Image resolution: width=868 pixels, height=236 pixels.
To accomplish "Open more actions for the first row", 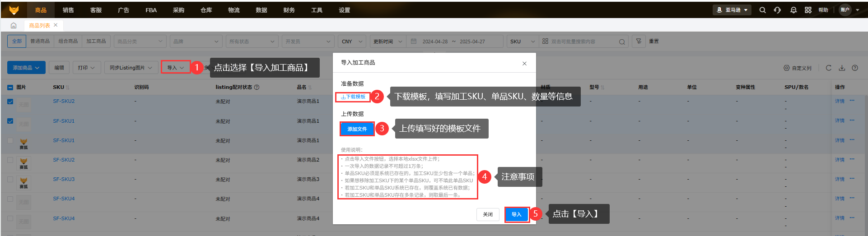I will click(x=852, y=101).
